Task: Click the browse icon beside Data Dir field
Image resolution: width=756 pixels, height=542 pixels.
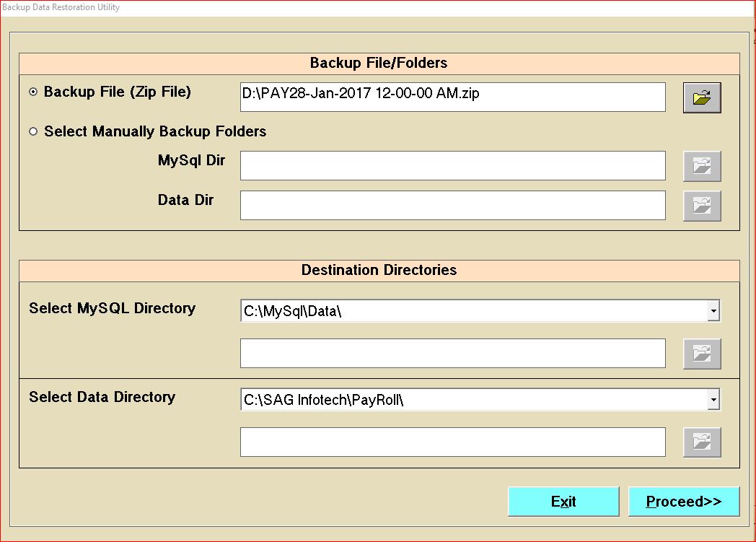Action: pyautogui.click(x=702, y=206)
